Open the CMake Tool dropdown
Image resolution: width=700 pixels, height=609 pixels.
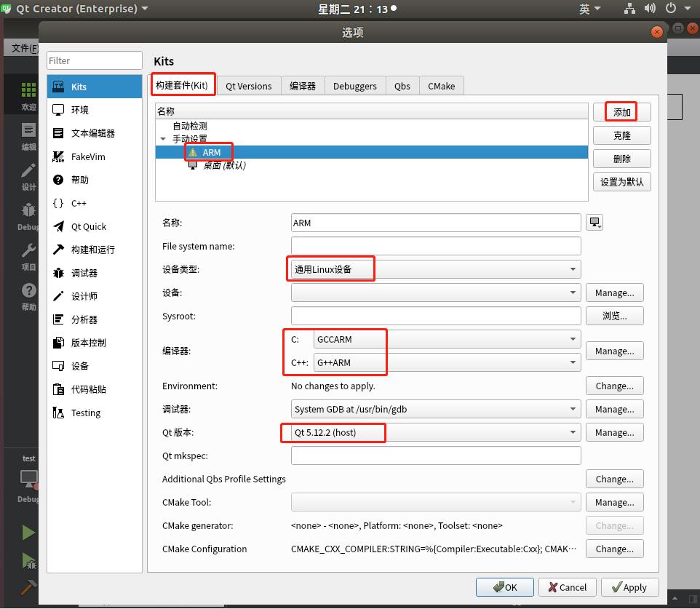(436, 502)
